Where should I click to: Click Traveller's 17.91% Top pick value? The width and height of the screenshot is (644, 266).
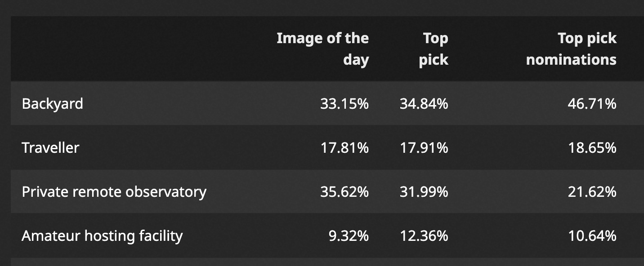(424, 148)
